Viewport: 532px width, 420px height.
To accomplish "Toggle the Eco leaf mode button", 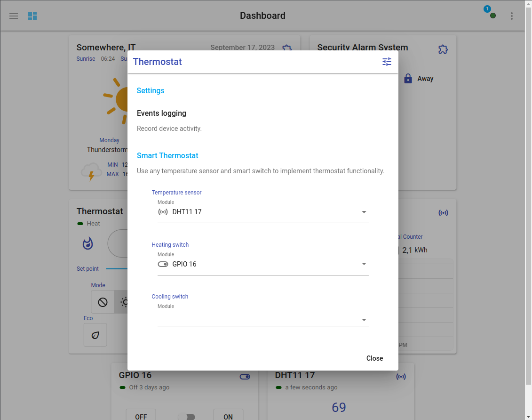I will pos(95,335).
